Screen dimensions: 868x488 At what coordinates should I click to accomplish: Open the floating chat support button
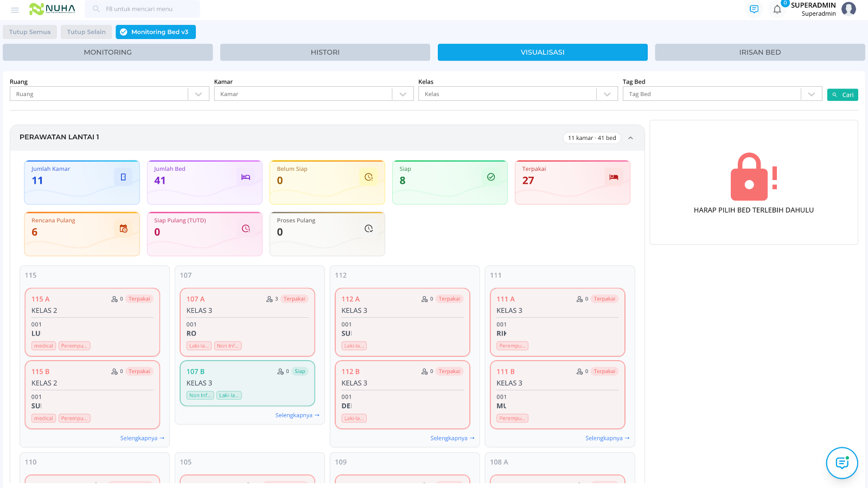pos(842,463)
